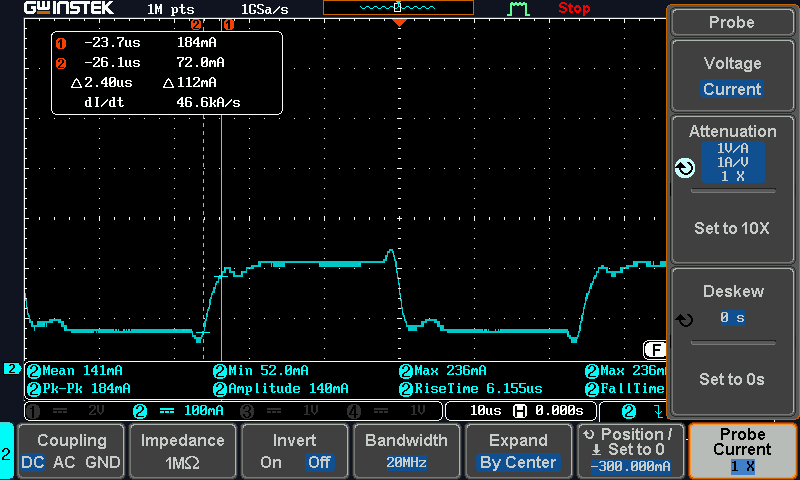
Task: Open the Impedance 1MΩ option
Action: pos(182,452)
